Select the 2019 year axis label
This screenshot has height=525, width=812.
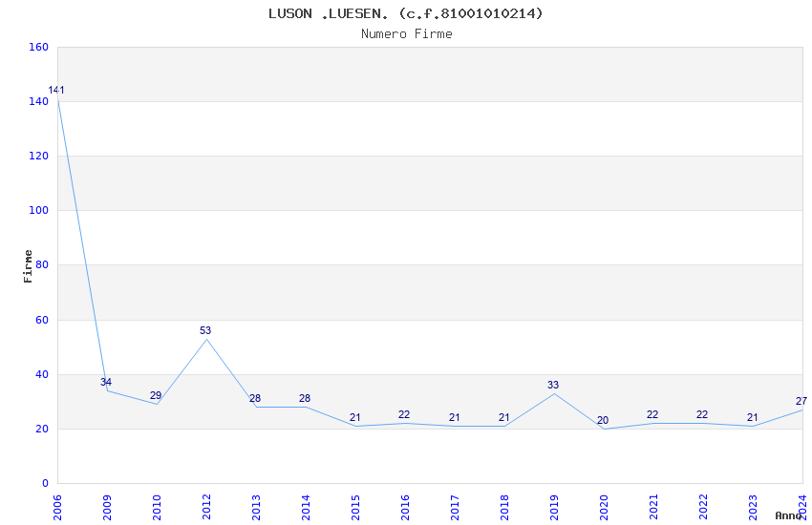click(x=554, y=507)
